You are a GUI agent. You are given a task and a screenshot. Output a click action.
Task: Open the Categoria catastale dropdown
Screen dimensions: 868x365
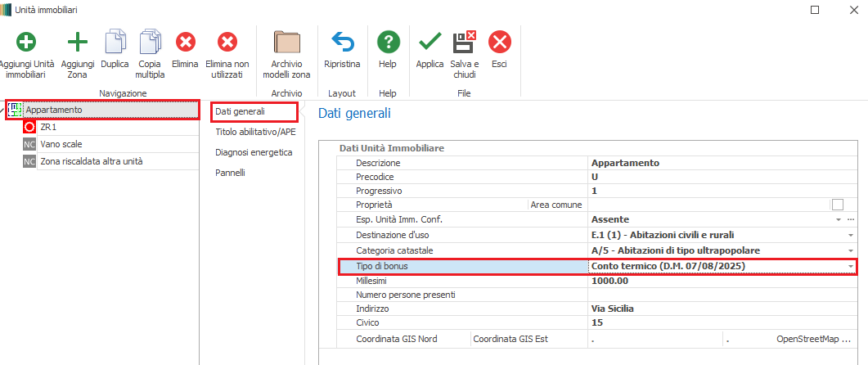850,250
